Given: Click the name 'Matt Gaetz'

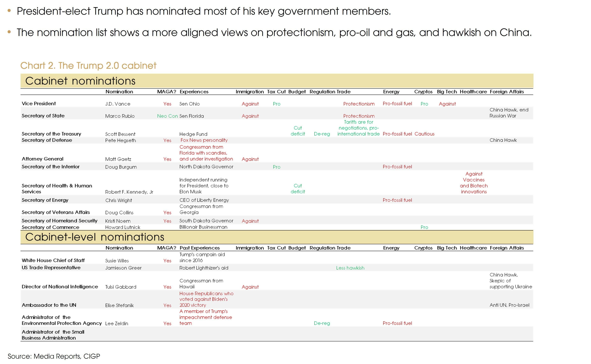Looking at the screenshot, I should click(118, 159).
